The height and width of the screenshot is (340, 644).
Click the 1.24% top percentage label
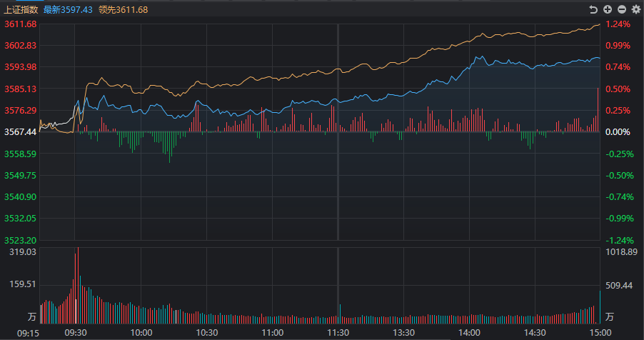(618, 24)
